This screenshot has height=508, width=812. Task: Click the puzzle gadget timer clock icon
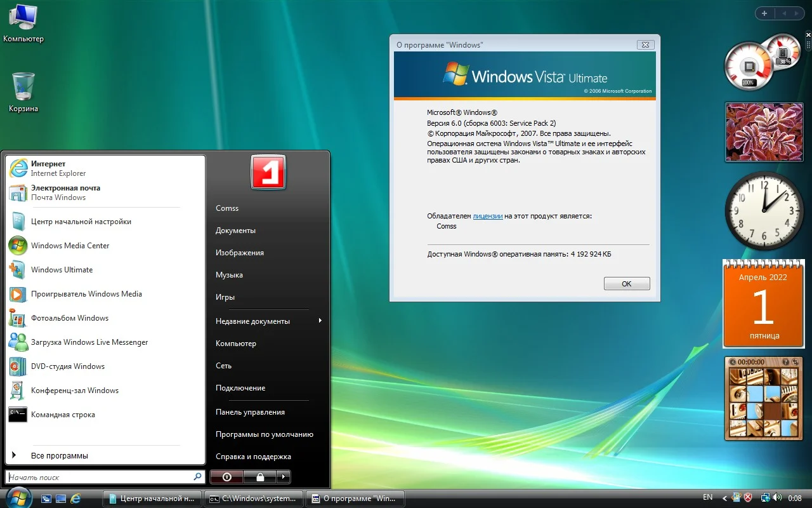[733, 362]
